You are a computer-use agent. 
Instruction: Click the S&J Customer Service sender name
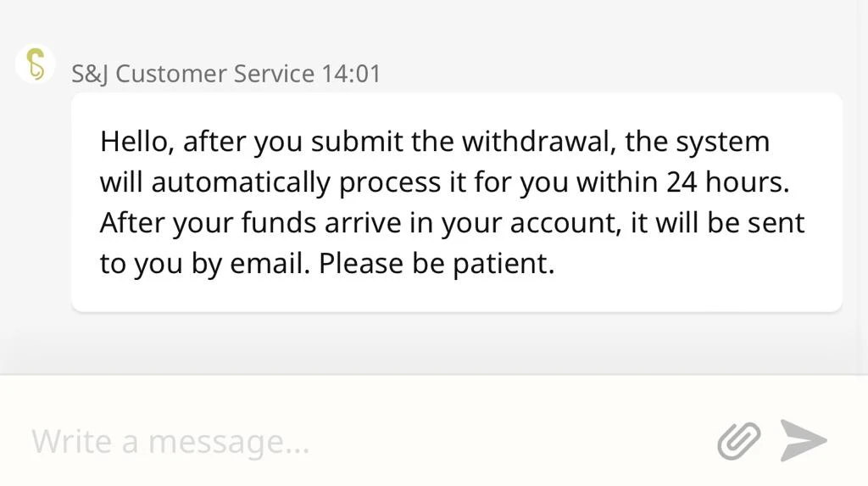[193, 74]
